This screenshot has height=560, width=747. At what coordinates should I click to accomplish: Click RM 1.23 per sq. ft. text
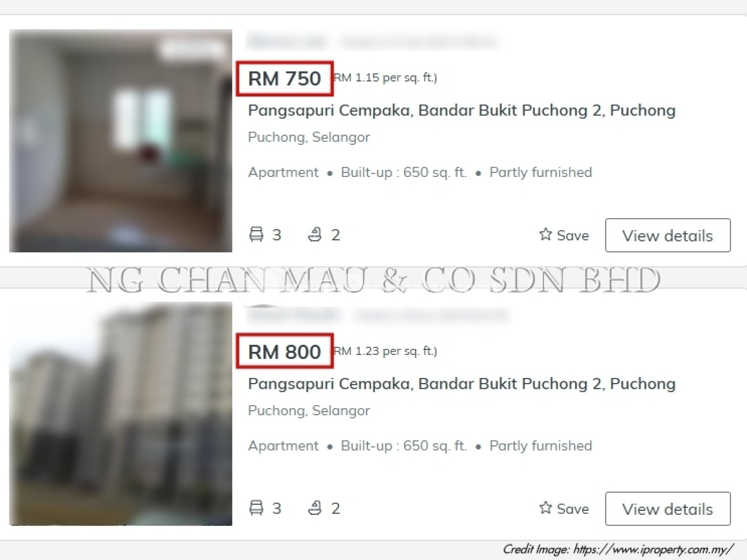[x=386, y=351]
